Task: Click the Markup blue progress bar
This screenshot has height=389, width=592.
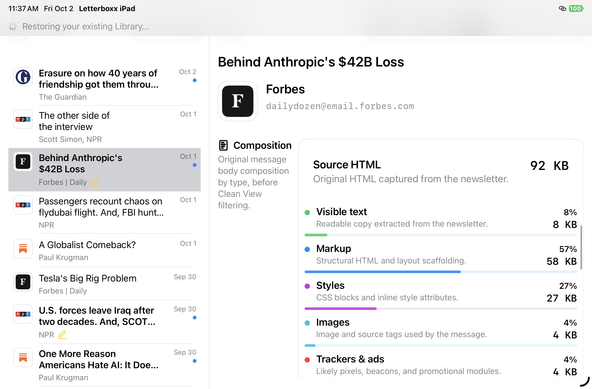Action: click(441, 272)
